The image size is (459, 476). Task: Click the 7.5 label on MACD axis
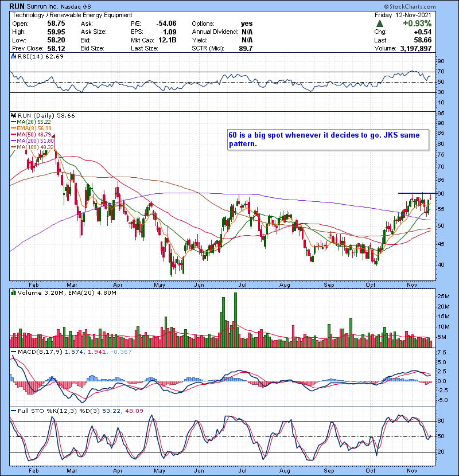(442, 353)
